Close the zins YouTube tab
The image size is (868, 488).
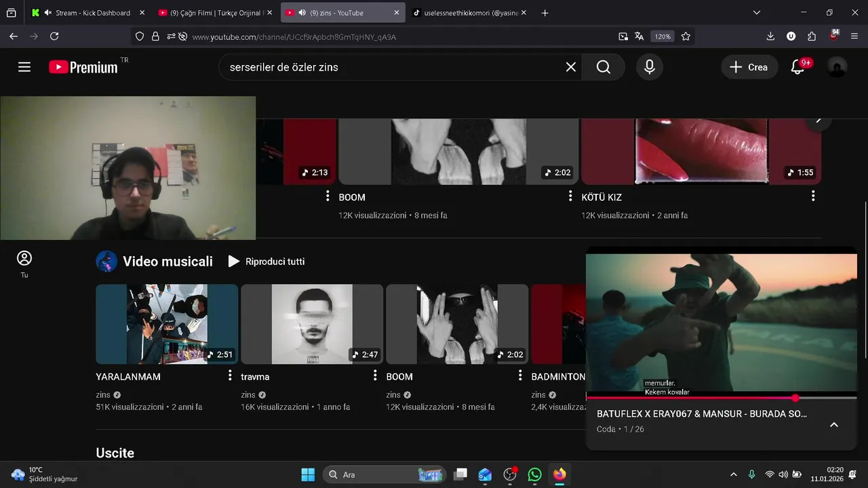[x=397, y=13]
